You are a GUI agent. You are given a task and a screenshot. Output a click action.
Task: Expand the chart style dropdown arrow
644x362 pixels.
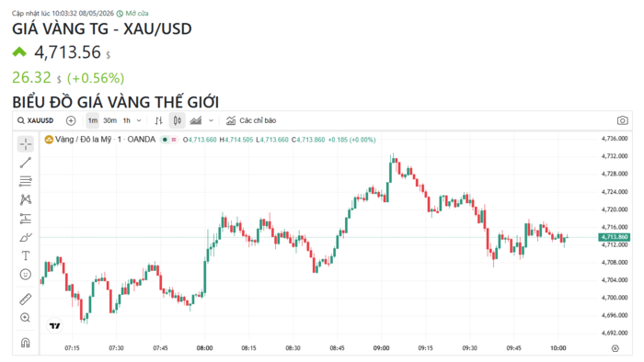tap(211, 120)
